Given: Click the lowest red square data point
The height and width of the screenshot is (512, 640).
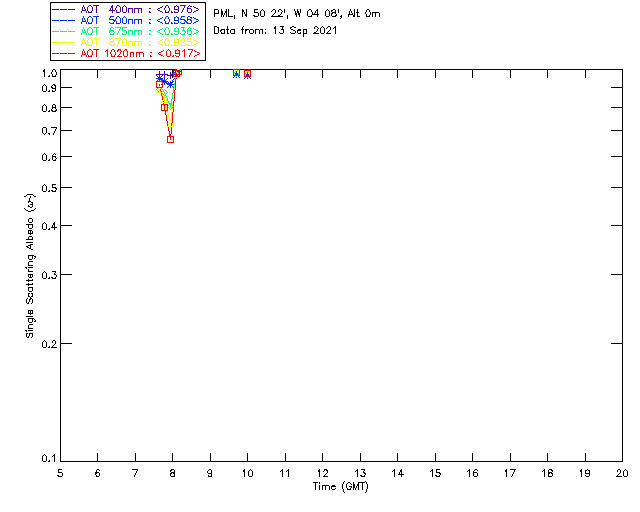Looking at the screenshot, I should (171, 140).
